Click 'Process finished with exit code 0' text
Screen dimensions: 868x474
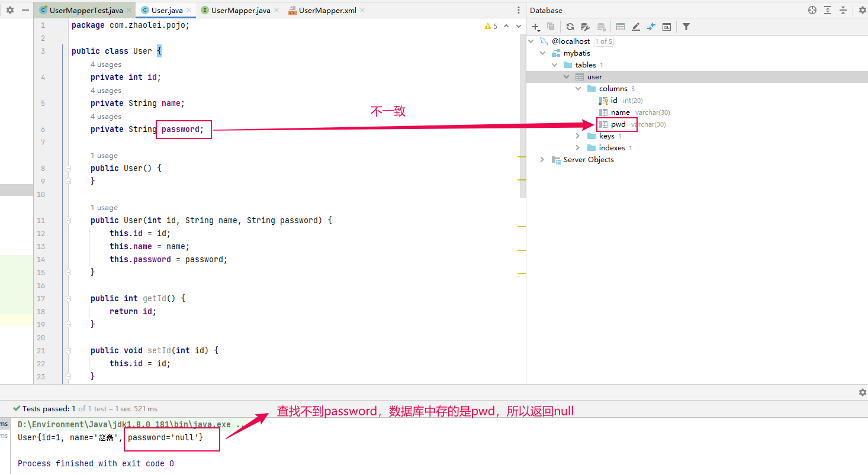point(96,464)
